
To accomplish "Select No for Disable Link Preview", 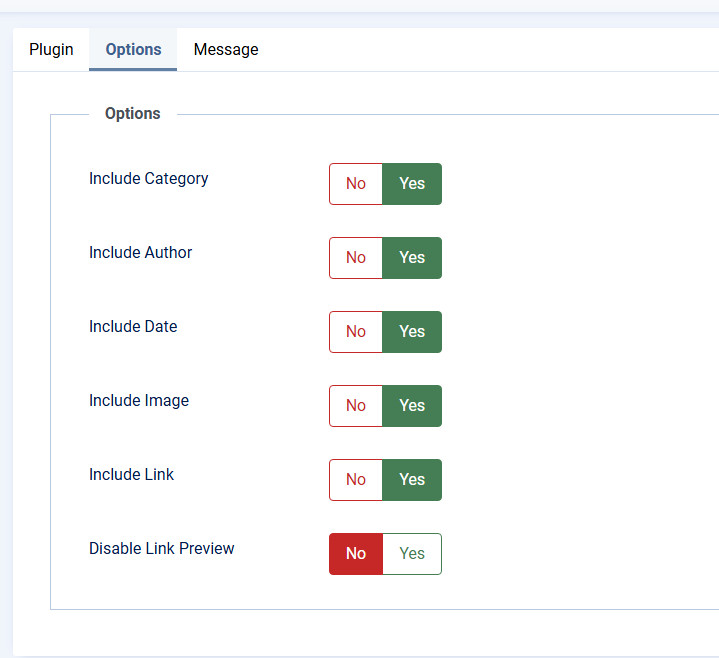I will (356, 554).
